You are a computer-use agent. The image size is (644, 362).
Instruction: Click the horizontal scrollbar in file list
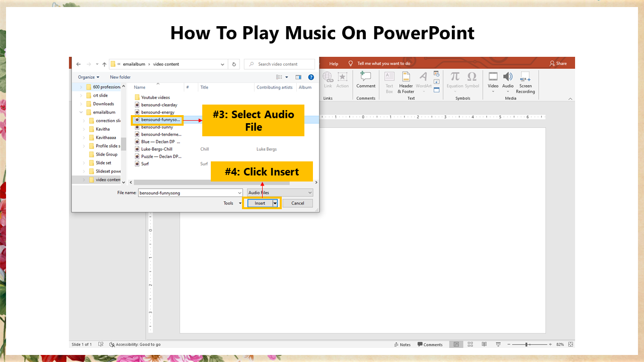tap(211, 183)
